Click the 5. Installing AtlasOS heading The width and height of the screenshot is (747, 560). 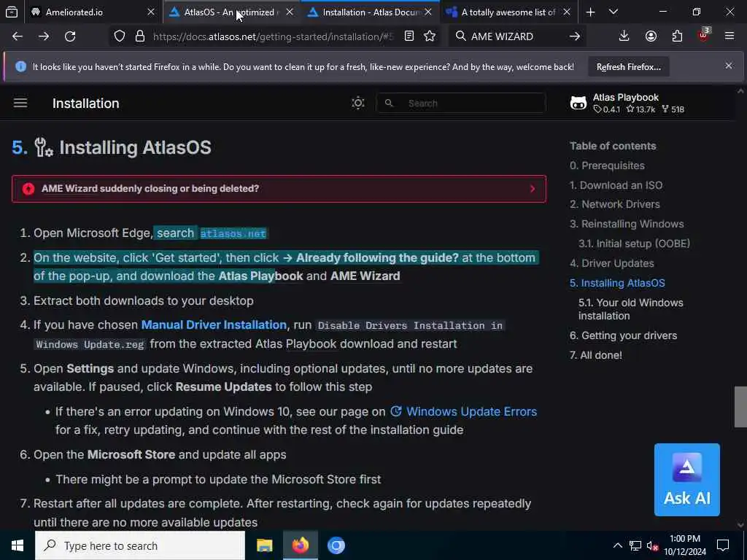click(x=112, y=147)
